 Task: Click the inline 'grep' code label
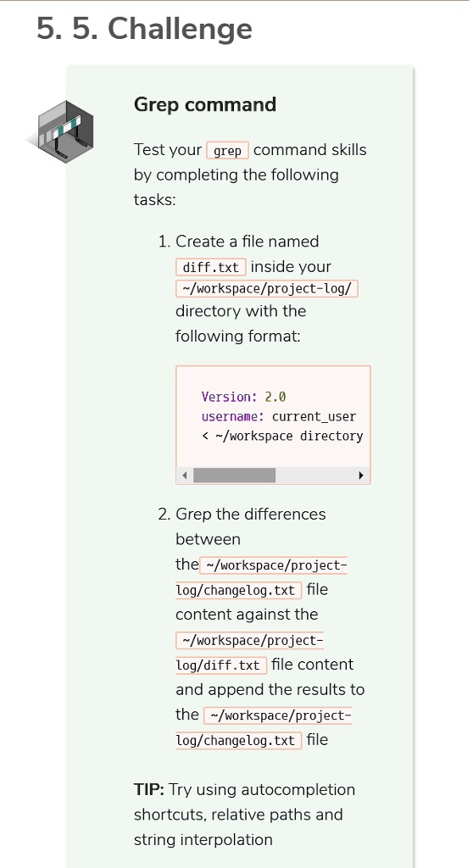pyautogui.click(x=228, y=151)
